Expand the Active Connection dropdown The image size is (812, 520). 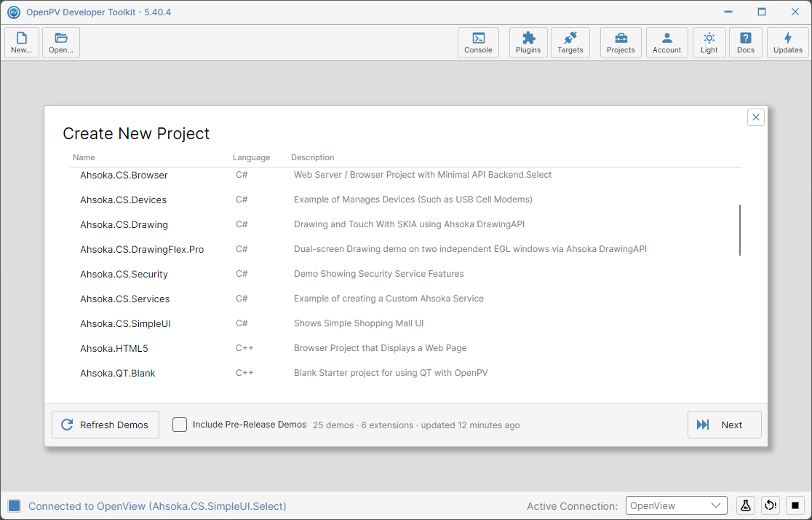677,505
